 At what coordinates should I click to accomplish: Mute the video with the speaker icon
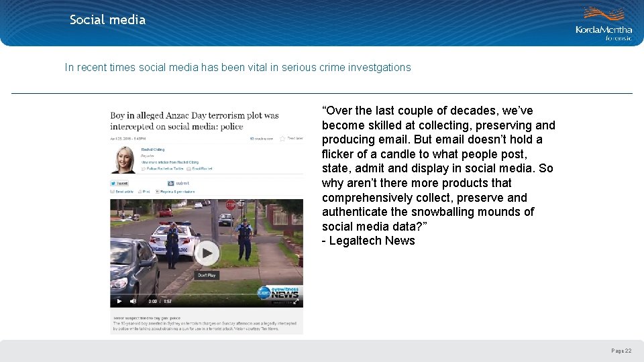click(x=133, y=301)
